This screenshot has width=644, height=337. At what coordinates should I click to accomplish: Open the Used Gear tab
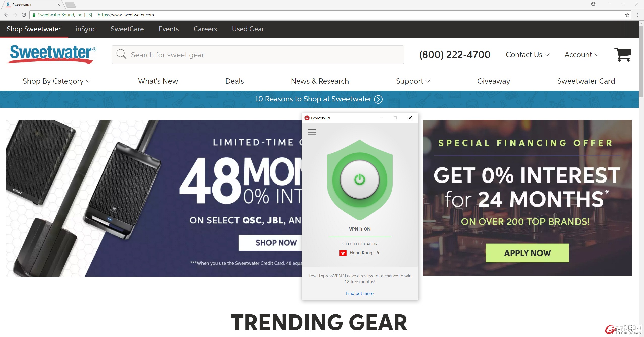(x=248, y=29)
